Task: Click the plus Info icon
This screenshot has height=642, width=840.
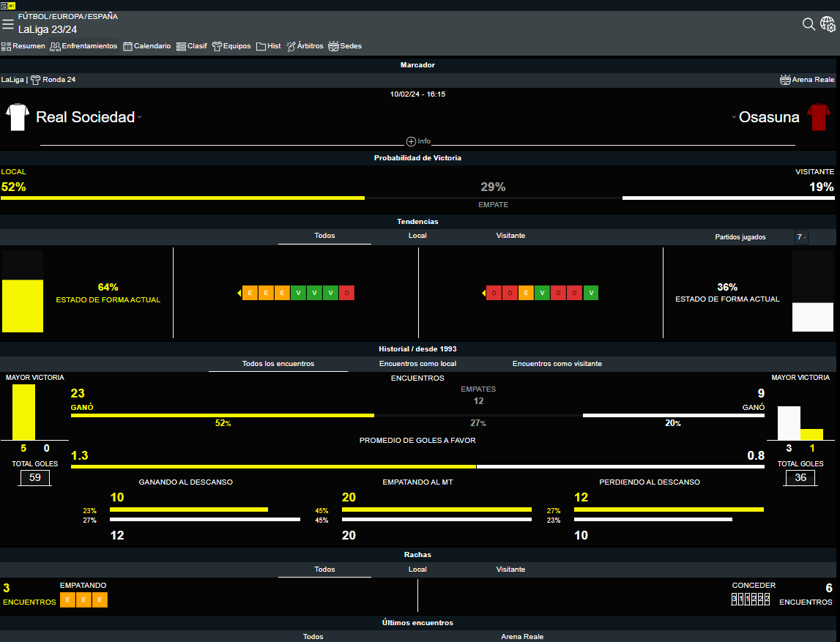Action: (x=411, y=141)
